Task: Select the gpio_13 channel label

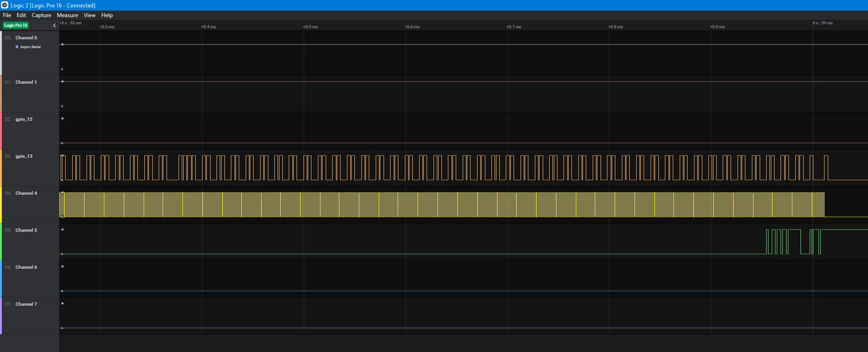Action: tap(24, 156)
